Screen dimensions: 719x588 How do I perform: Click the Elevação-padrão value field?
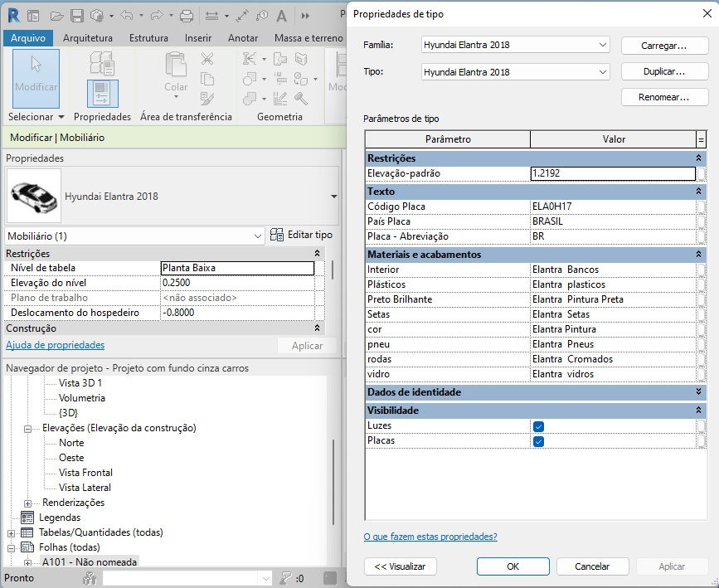(613, 173)
